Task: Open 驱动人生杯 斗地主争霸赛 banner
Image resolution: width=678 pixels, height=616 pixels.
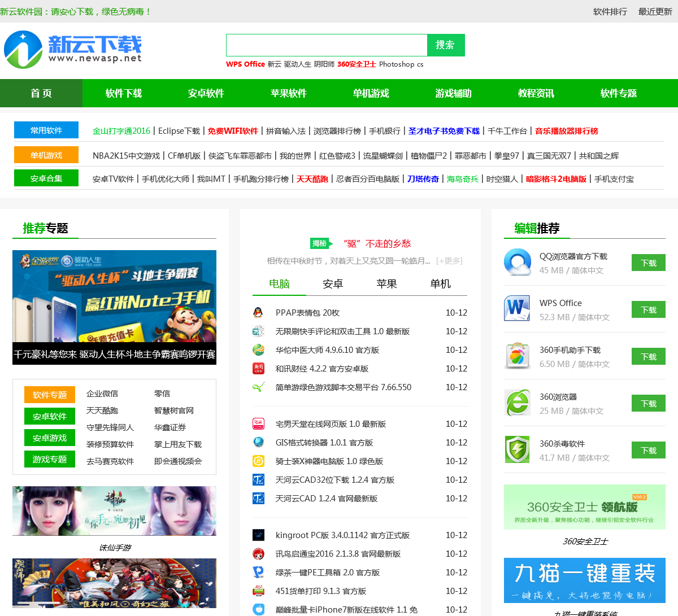Action: 114,307
